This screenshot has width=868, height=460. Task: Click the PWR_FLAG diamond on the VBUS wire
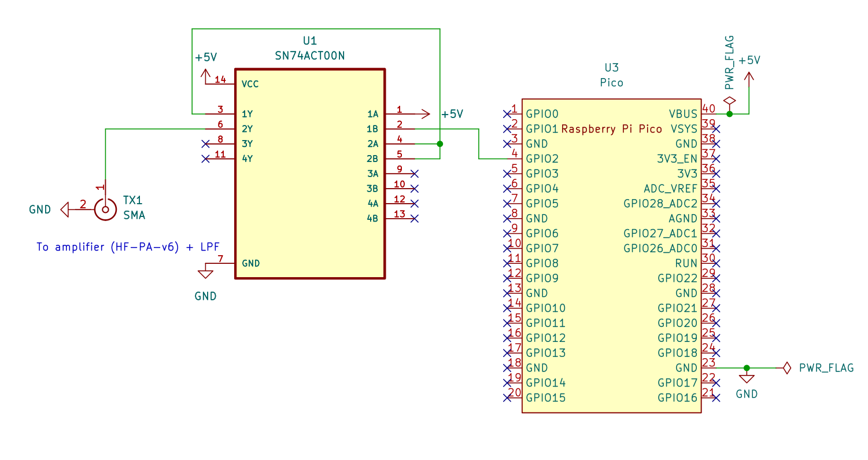pos(730,101)
